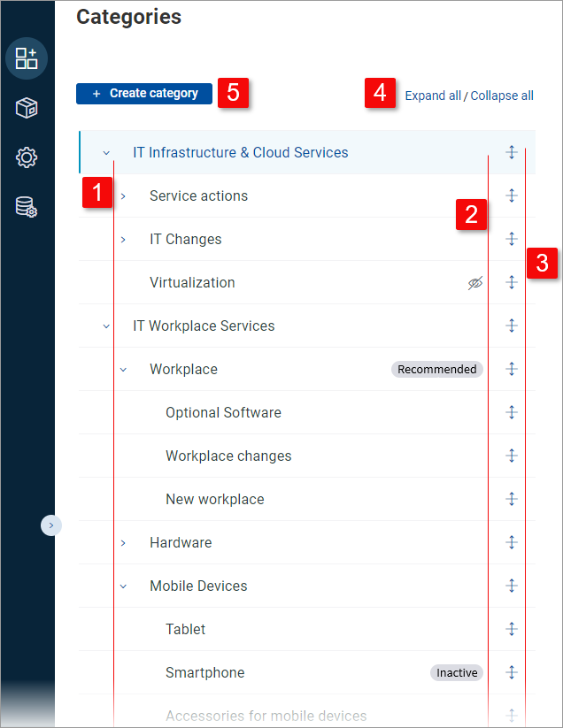Expand the Hardware category chevron

123,542
